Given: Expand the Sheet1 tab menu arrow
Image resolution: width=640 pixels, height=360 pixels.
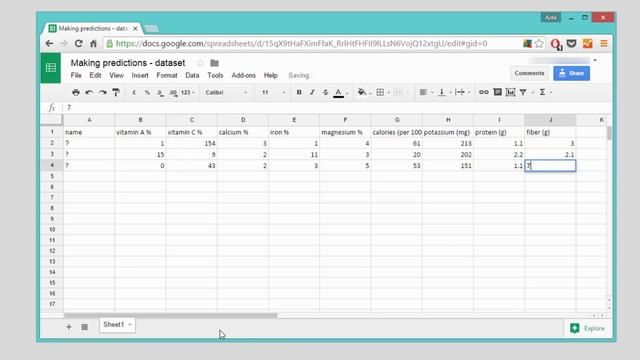Looking at the screenshot, I should point(130,325).
